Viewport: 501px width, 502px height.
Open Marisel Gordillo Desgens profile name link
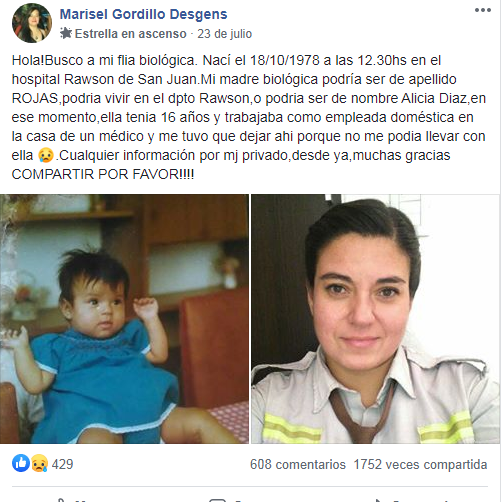[x=143, y=14]
